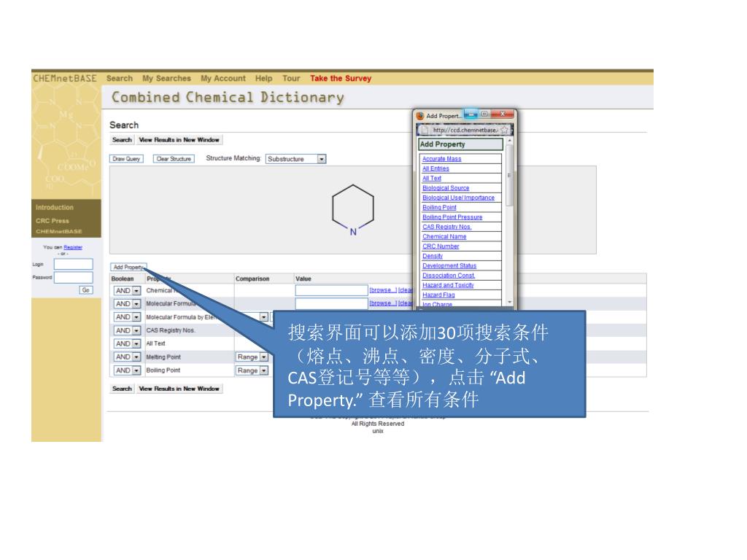Select Hazard Flag property link
Screen dimensions: 747x560
click(x=438, y=295)
